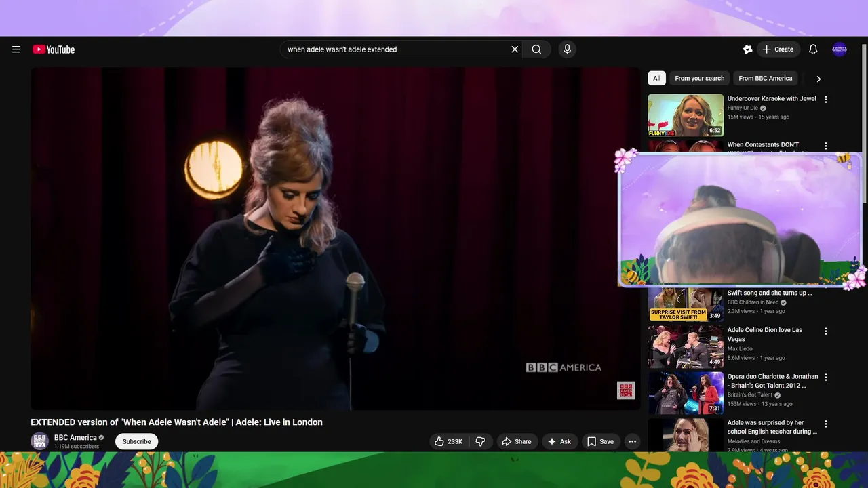Select the From BBC America chip

pyautogui.click(x=766, y=79)
